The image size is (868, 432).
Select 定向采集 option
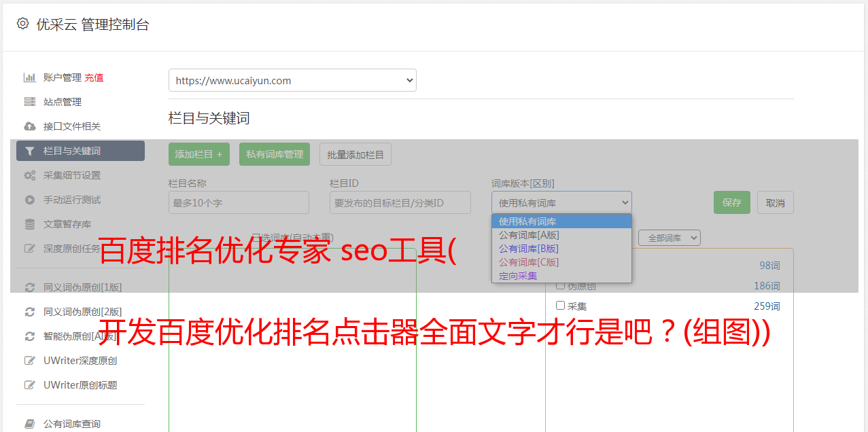coord(561,276)
